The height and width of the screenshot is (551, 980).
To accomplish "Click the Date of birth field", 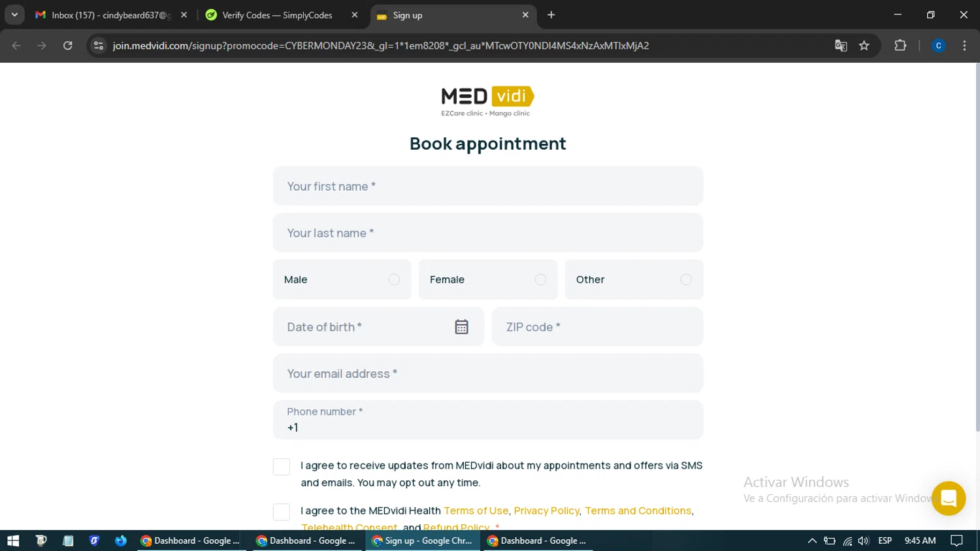I will tap(378, 327).
